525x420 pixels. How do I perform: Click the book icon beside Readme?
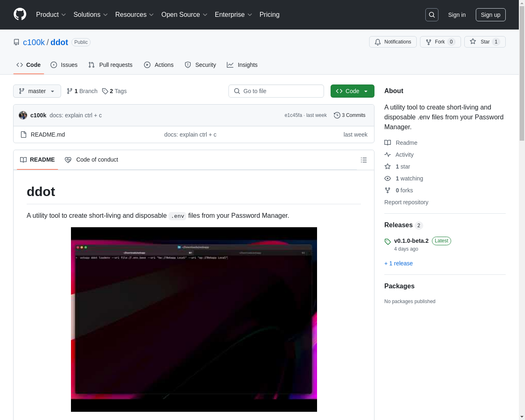click(388, 143)
